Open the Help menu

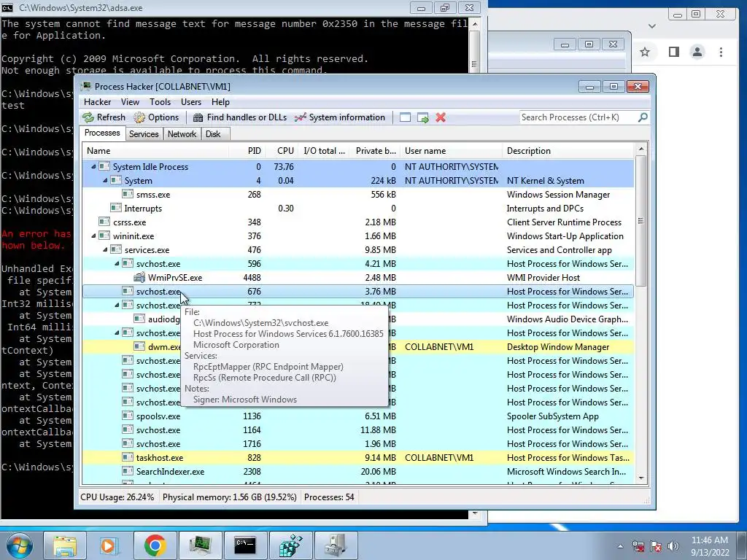(220, 102)
